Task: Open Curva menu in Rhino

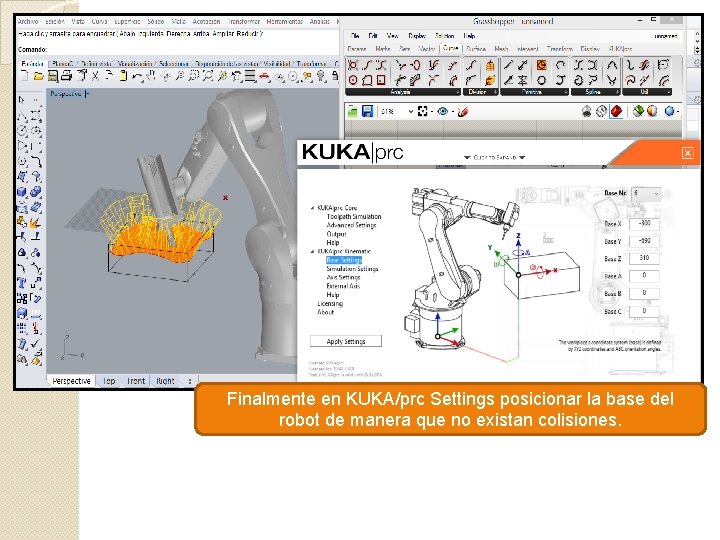Action: coord(100,22)
